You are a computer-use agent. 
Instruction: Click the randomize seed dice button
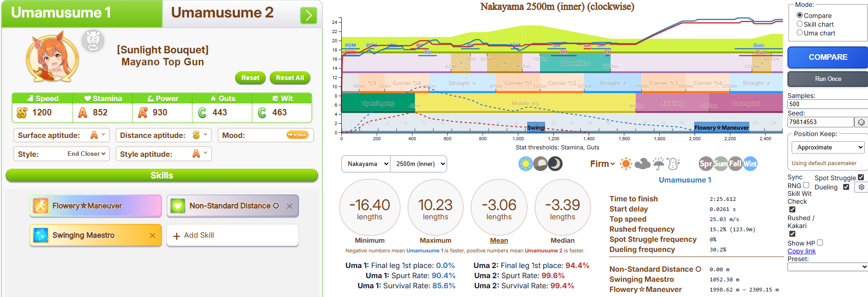(x=861, y=122)
